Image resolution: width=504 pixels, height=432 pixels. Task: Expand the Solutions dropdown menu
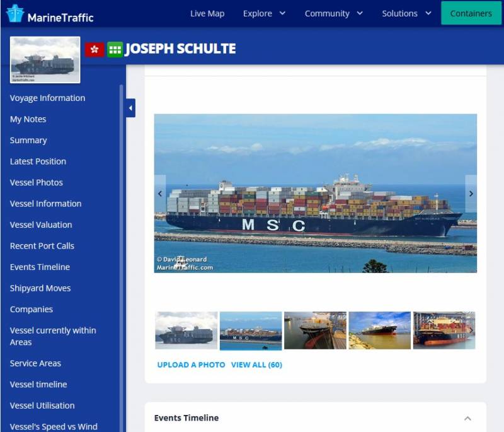[406, 13]
